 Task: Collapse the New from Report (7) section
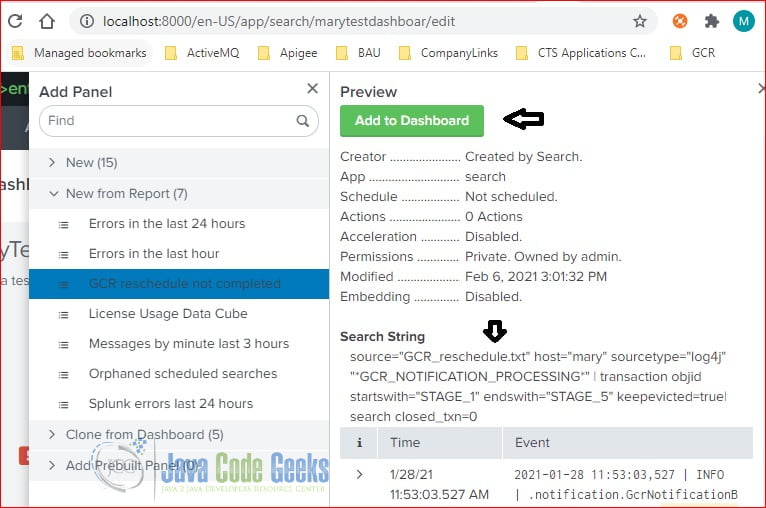[179, 193]
